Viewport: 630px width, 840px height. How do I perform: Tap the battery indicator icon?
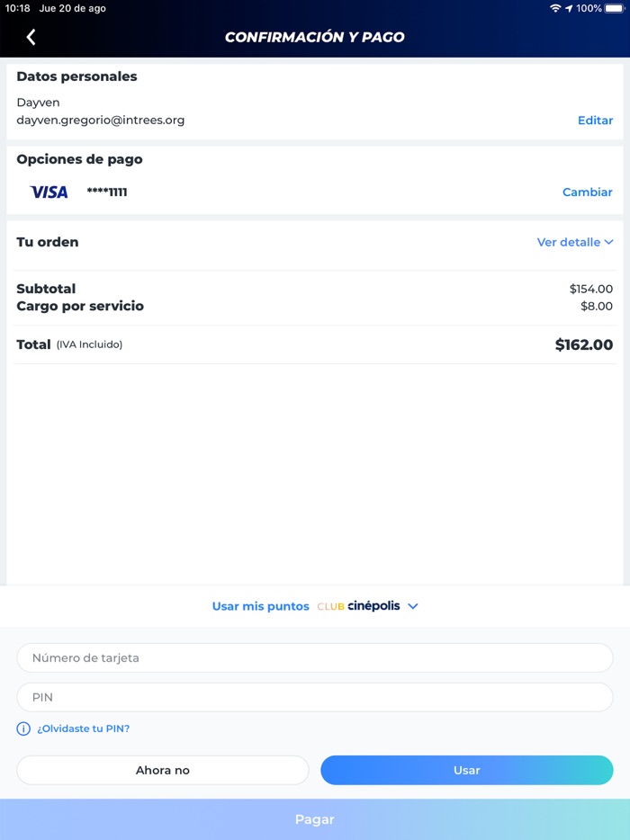click(615, 8)
